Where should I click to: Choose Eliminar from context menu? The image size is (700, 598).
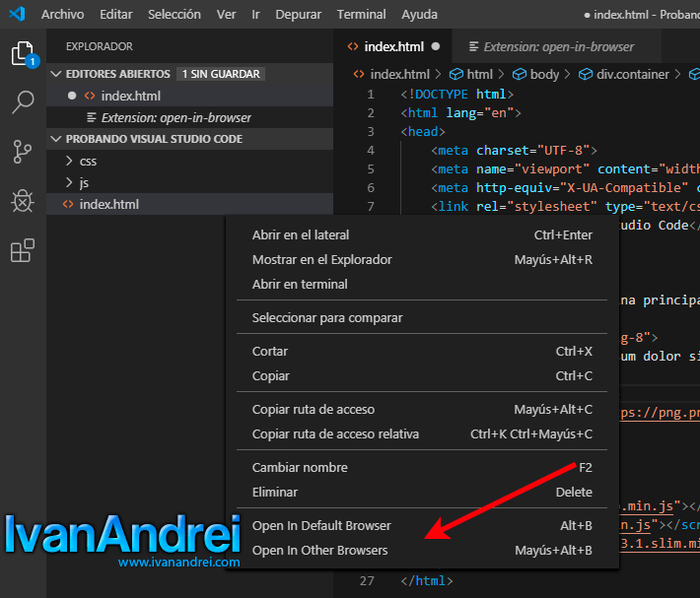tap(422, 492)
